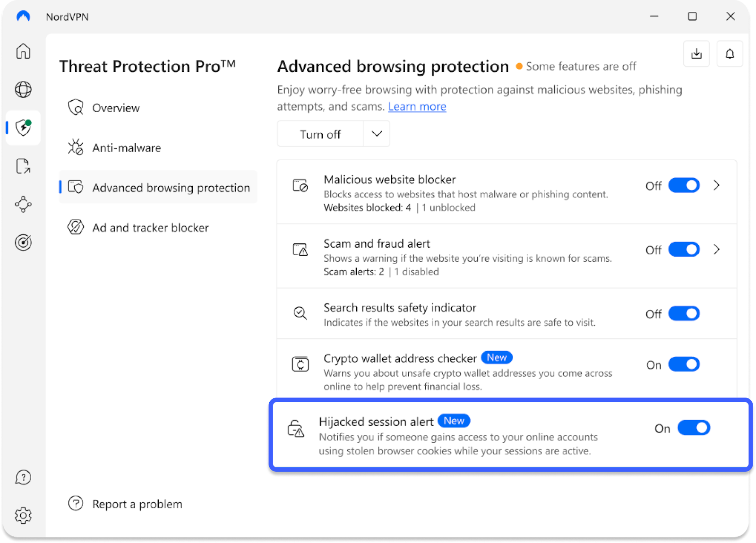Viewport: 756px width, 543px height.
Task: Go to the Home icon in sidebar
Action: (x=23, y=51)
